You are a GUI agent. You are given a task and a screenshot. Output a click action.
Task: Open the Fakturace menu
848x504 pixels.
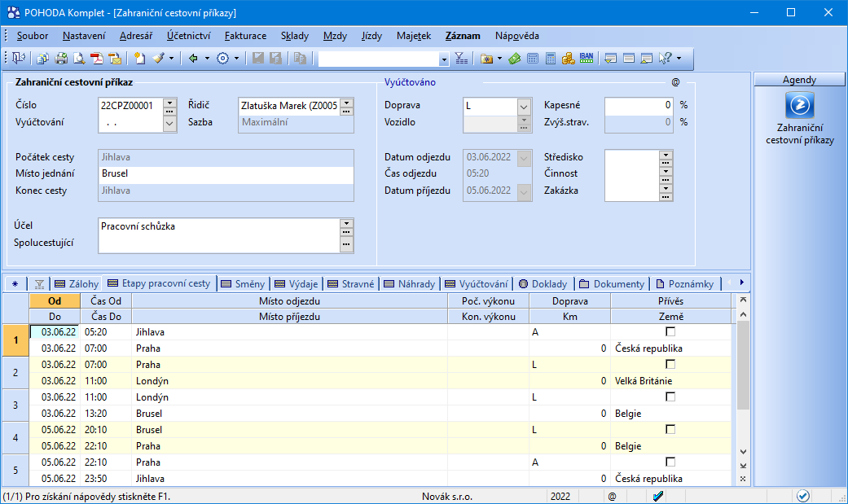[245, 36]
